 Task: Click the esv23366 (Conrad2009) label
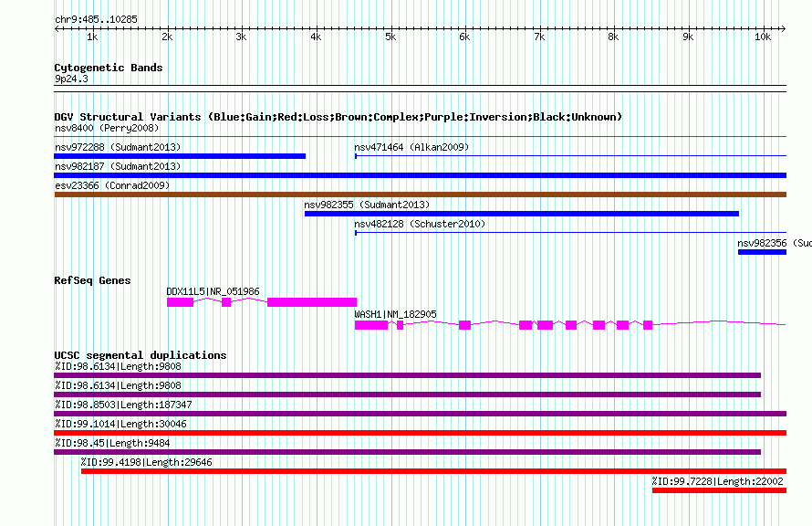[x=112, y=185]
